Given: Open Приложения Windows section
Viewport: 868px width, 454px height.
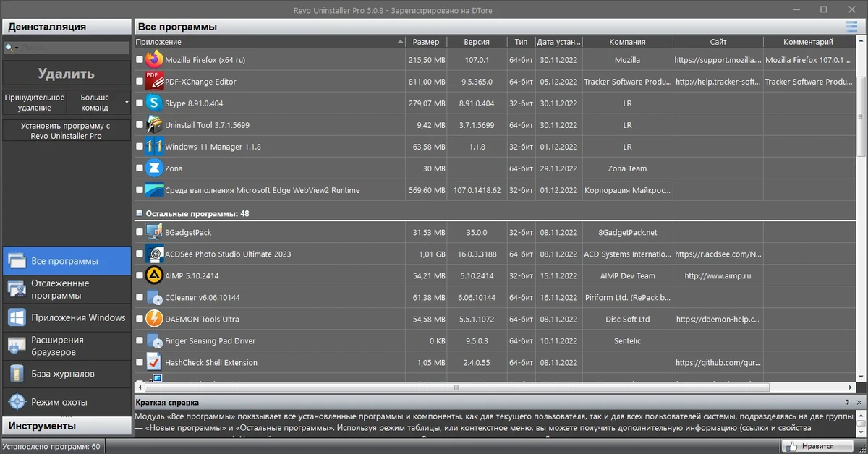Looking at the screenshot, I should click(x=67, y=317).
